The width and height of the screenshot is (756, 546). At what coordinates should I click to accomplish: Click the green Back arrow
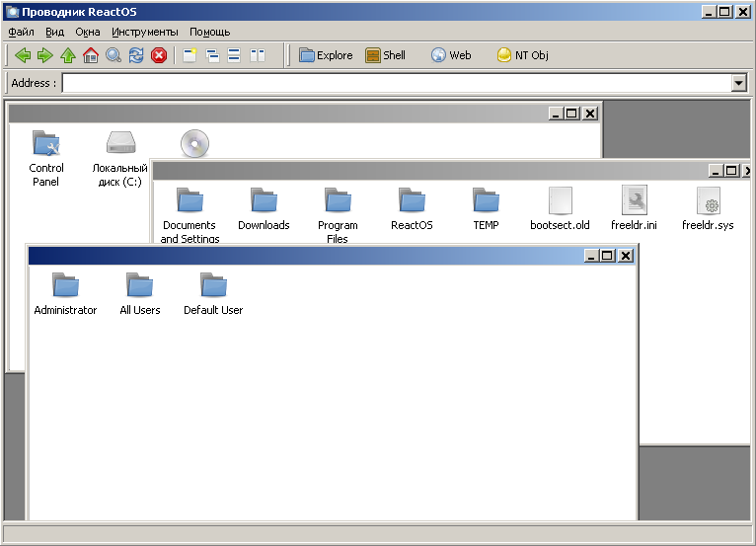[23, 55]
